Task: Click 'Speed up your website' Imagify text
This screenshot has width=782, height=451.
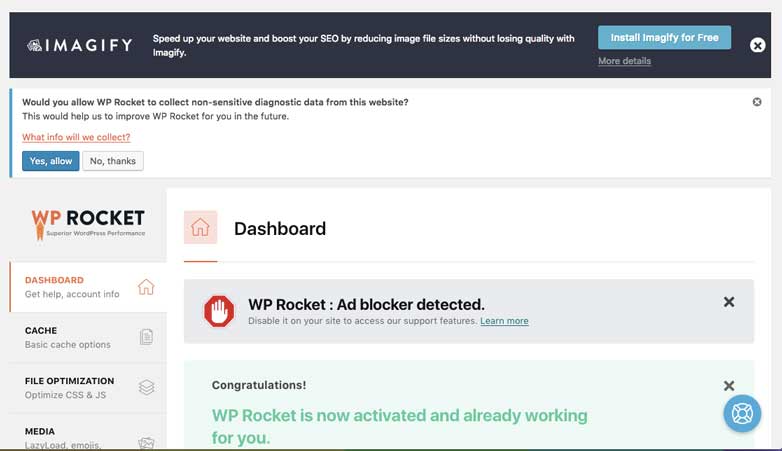Action: [x=364, y=45]
